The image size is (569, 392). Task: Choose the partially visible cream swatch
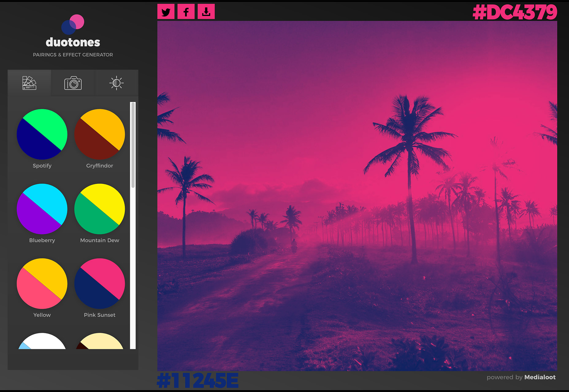coord(100,341)
